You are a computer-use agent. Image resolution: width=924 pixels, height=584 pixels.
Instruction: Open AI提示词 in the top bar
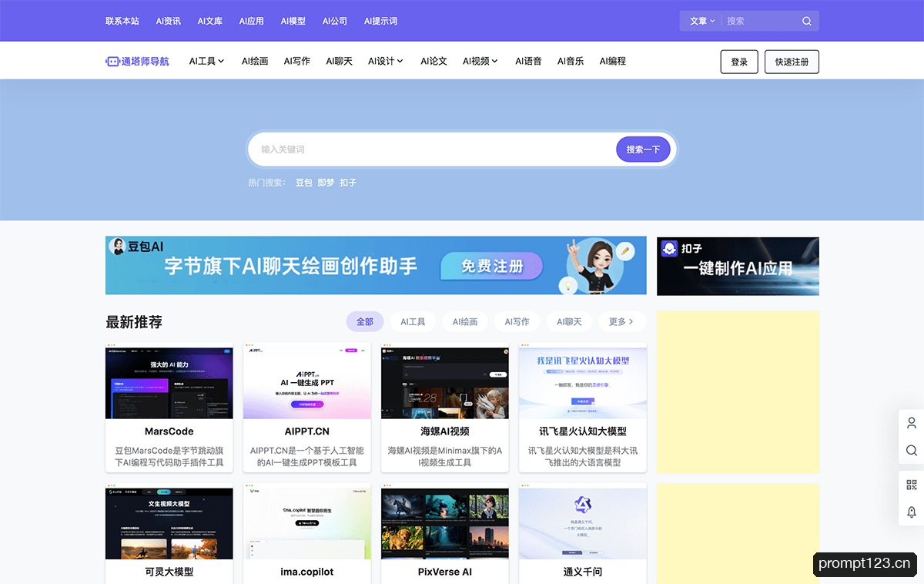point(380,21)
